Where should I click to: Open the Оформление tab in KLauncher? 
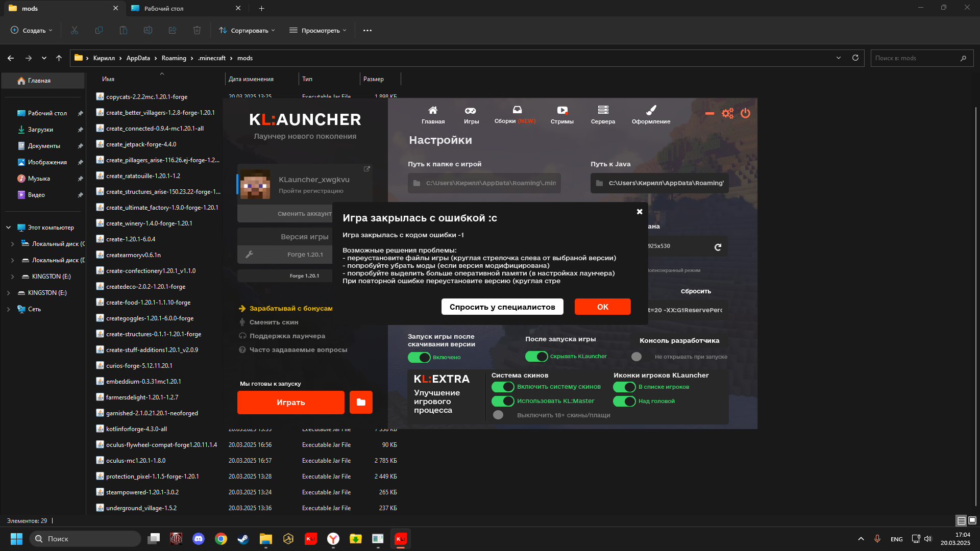[651, 114]
